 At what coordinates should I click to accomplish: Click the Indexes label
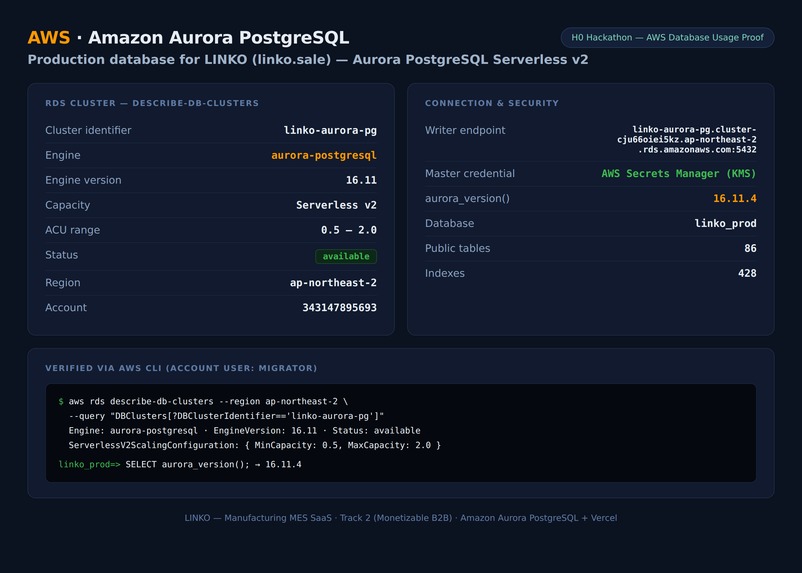(444, 273)
